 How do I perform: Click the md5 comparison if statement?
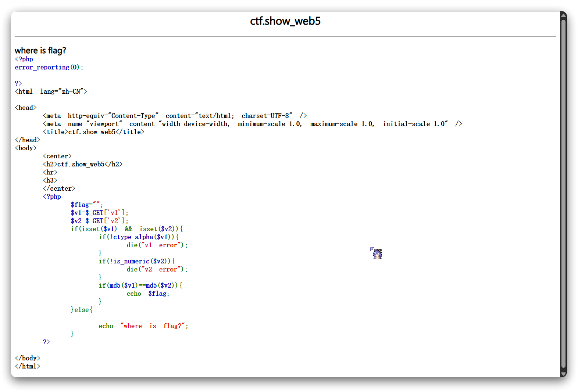tap(140, 285)
